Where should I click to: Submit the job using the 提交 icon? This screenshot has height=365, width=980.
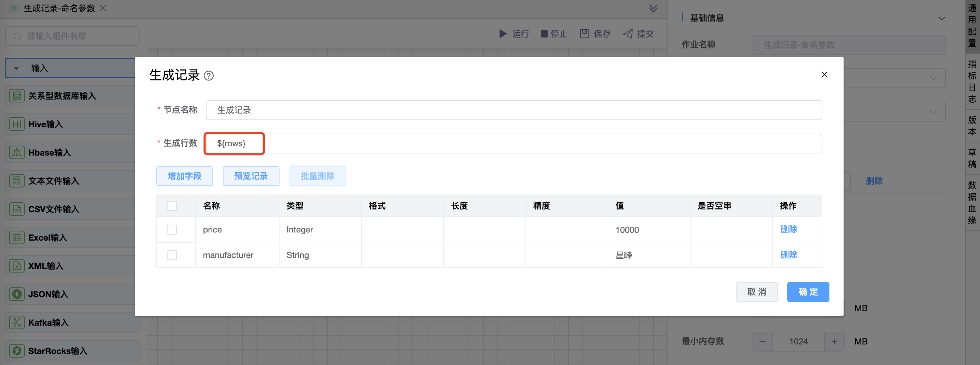(x=628, y=34)
